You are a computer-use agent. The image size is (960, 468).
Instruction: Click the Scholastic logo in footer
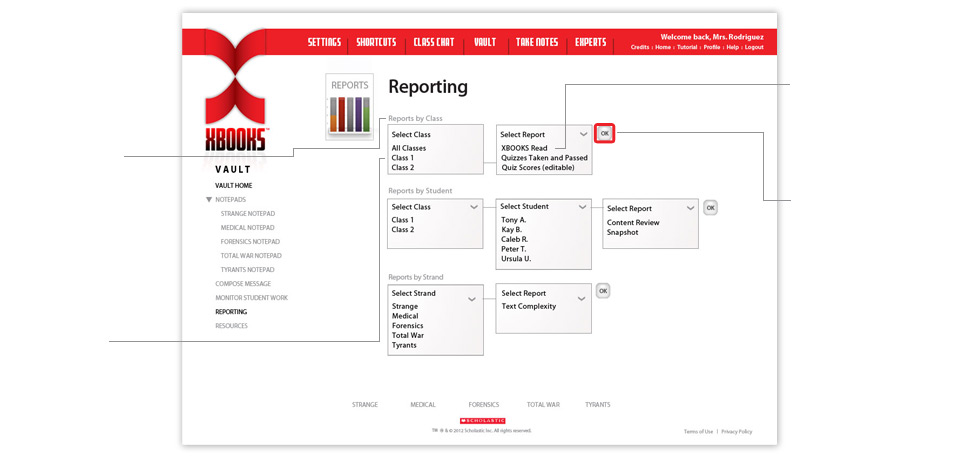(482, 420)
